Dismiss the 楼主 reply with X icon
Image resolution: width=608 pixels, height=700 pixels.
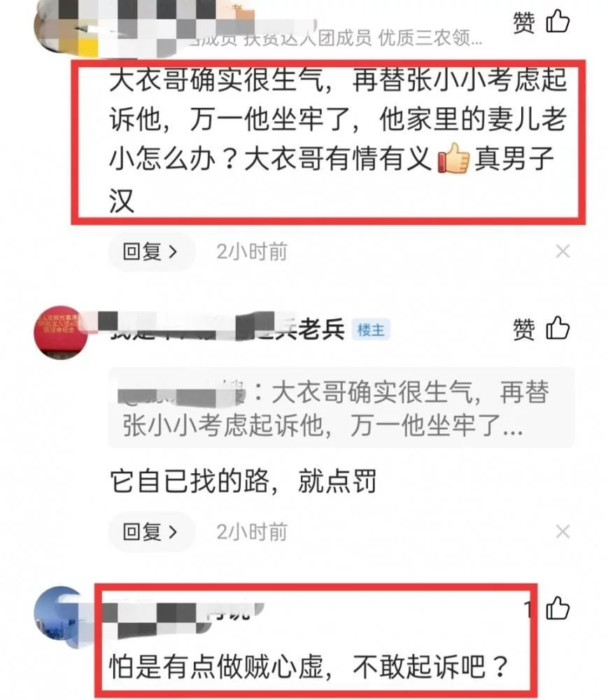click(563, 532)
